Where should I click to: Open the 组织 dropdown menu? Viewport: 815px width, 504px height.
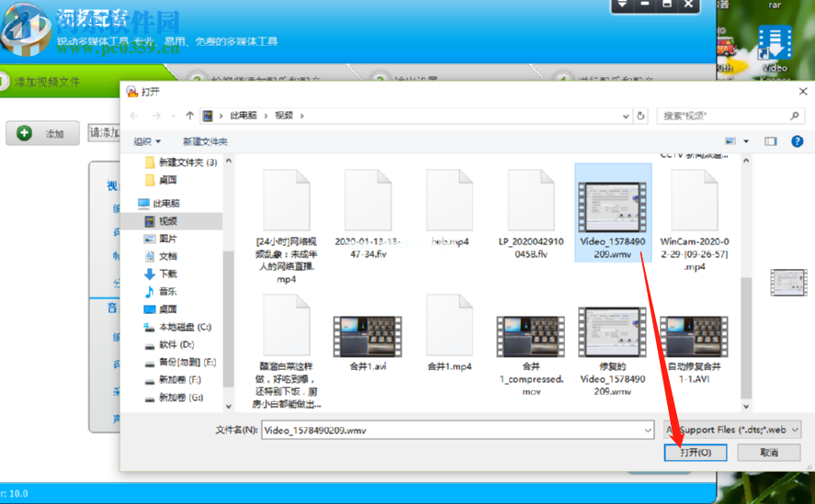147,141
